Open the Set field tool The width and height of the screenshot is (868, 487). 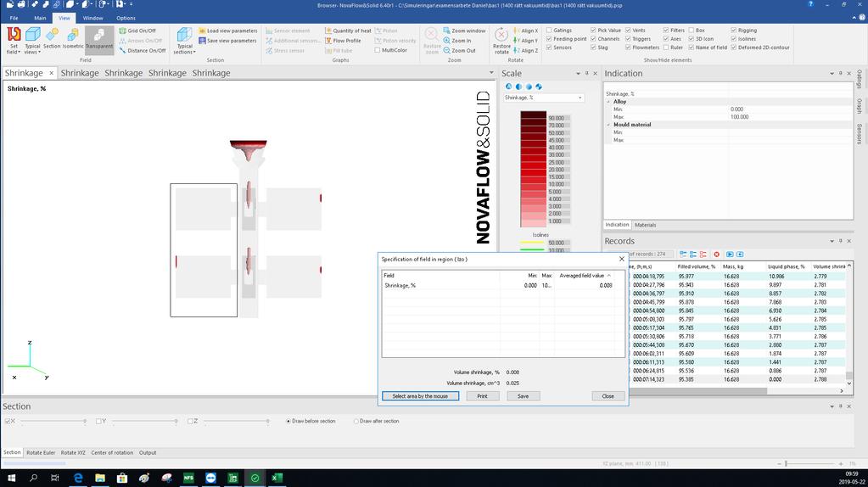pos(14,41)
